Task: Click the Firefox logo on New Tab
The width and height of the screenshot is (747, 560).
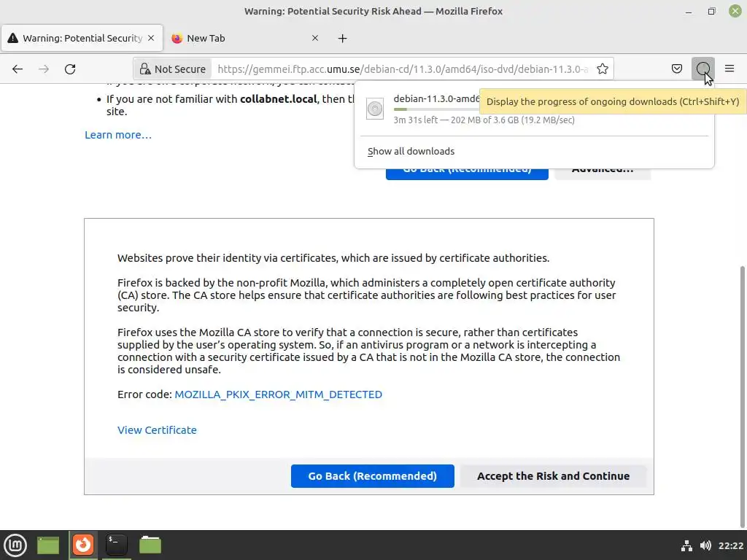Action: [177, 38]
